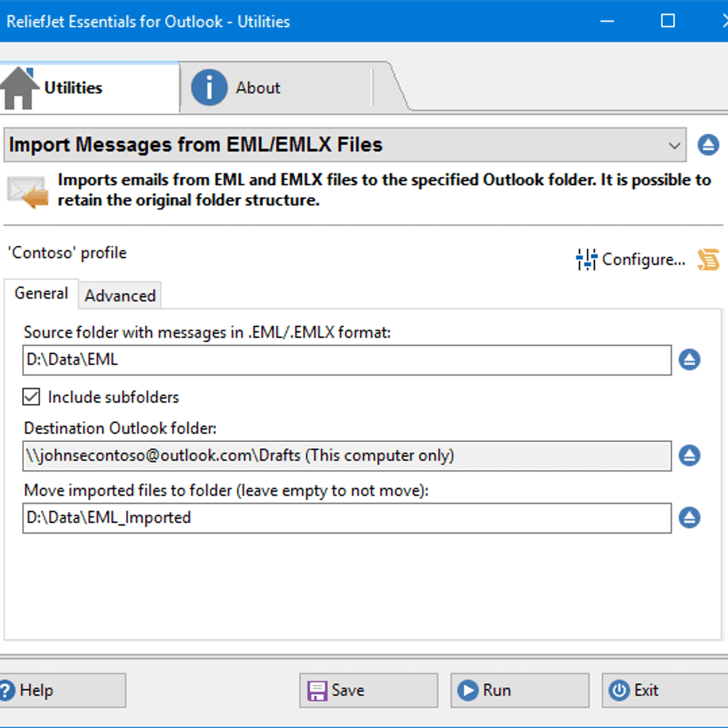Browse for source EML folder icon
This screenshot has height=728, width=728.
(690, 359)
